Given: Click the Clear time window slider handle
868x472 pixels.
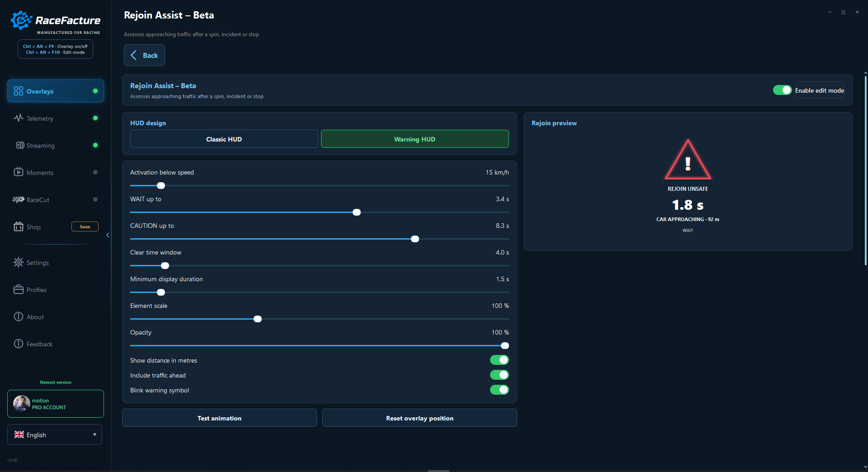Looking at the screenshot, I should 165,265.
